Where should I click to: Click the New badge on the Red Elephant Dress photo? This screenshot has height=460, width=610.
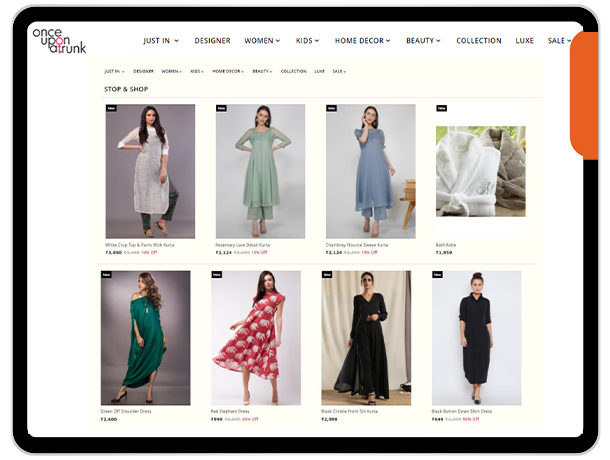pos(217,275)
